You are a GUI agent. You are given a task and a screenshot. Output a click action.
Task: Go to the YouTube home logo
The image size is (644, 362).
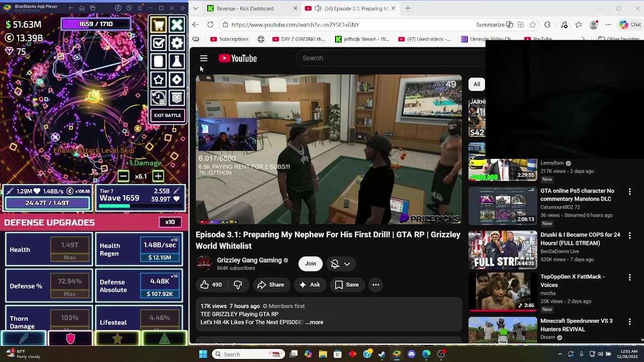coord(237,58)
